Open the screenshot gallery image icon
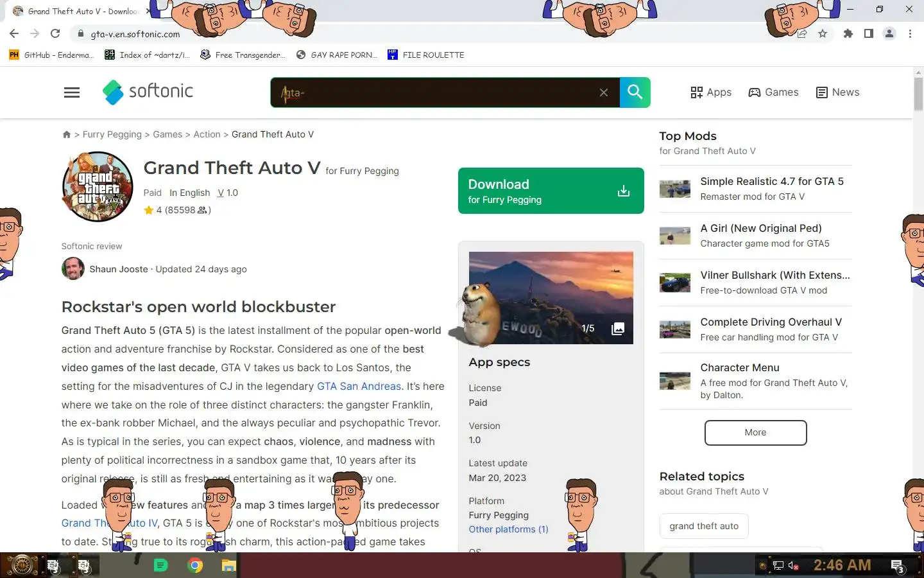The width and height of the screenshot is (924, 578). click(x=618, y=329)
